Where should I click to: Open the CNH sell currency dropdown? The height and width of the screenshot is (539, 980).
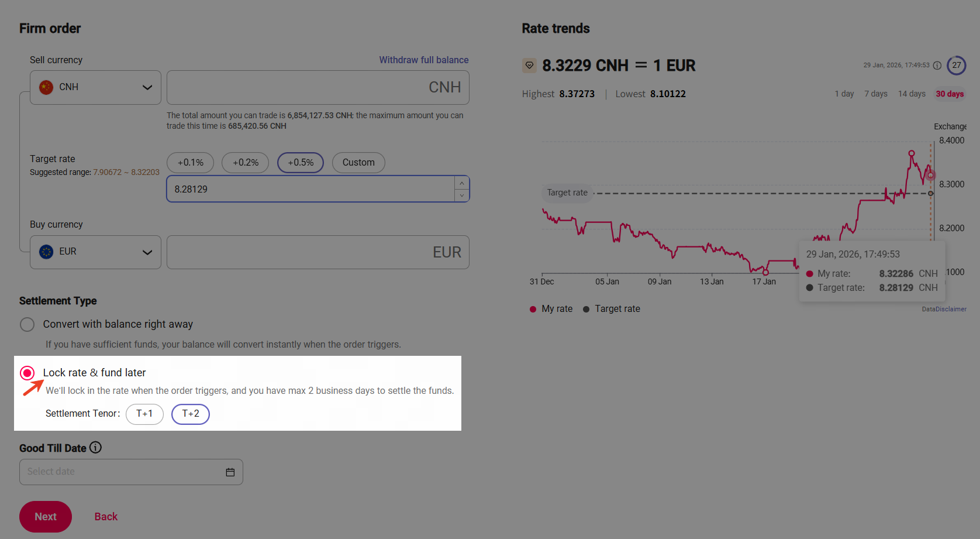[x=95, y=87]
